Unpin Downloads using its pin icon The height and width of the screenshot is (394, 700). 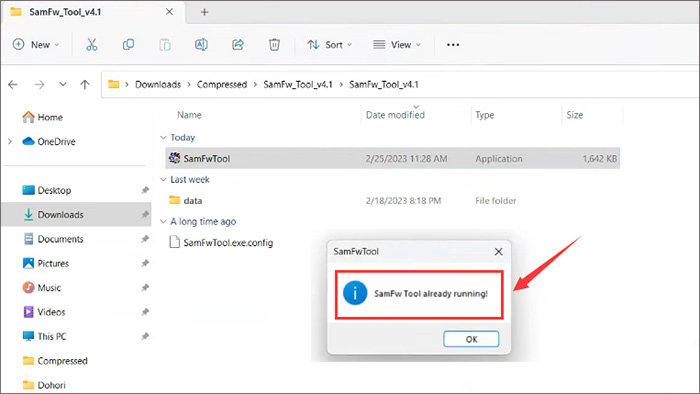[x=145, y=215]
